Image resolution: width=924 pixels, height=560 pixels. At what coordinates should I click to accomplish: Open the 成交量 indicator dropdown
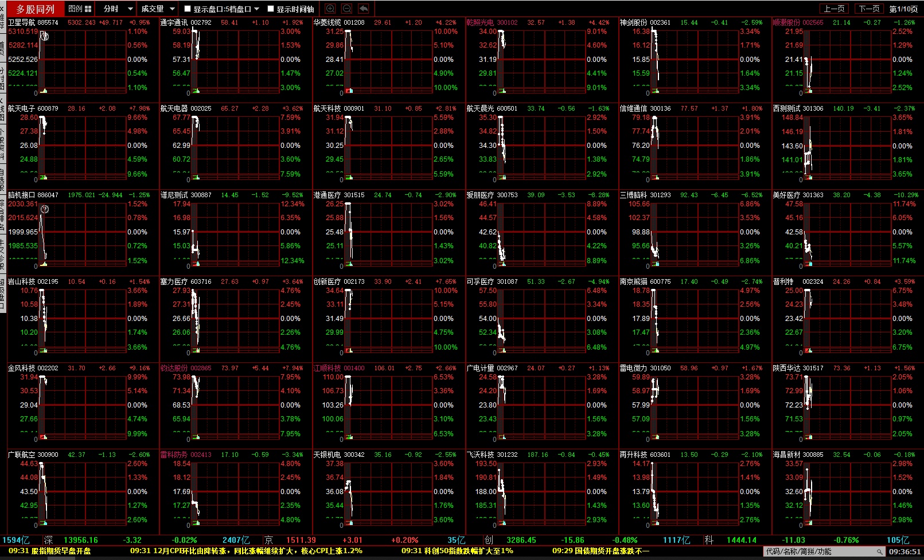(x=157, y=9)
